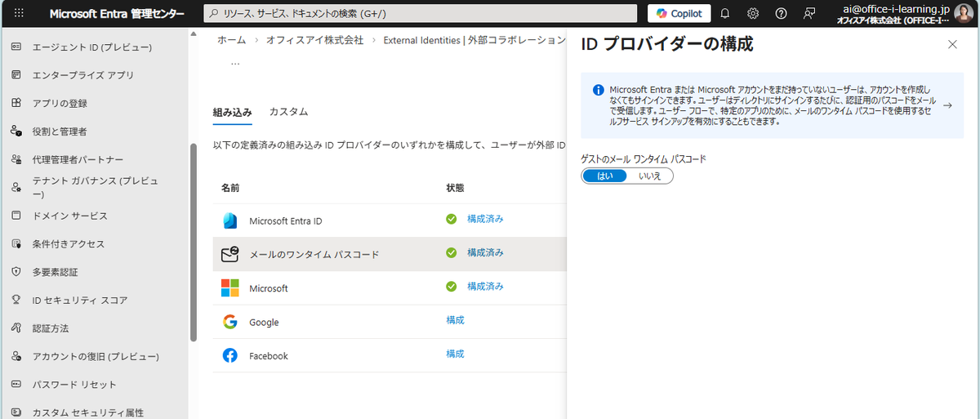
Task: Click the Copilot button
Action: click(679, 14)
